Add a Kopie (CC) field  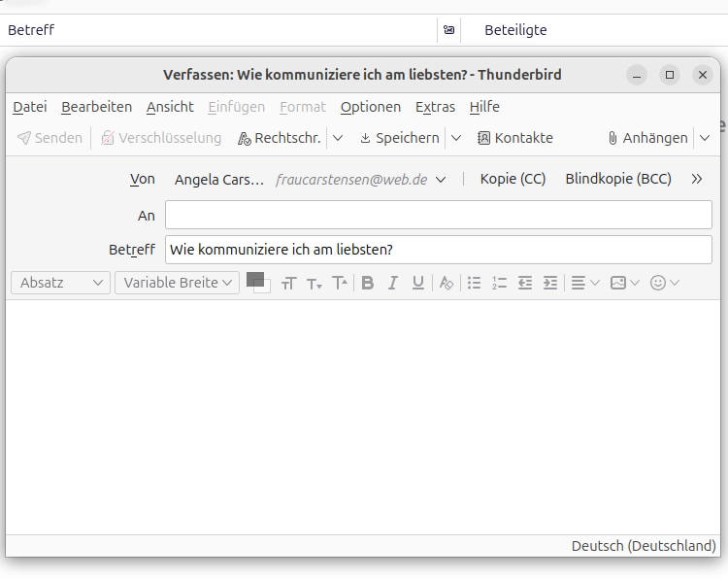[x=513, y=179]
